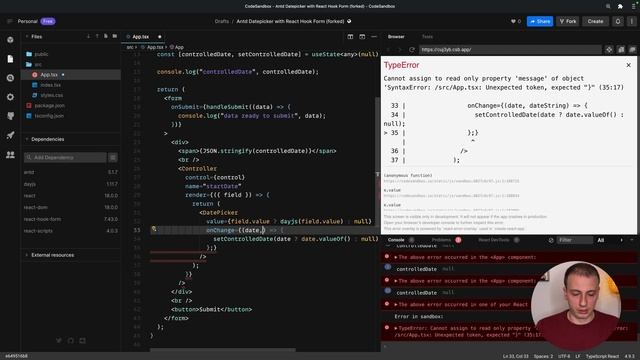Open index.tsx in the file tree
Image resolution: width=640 pixels, height=360 pixels.
50,85
